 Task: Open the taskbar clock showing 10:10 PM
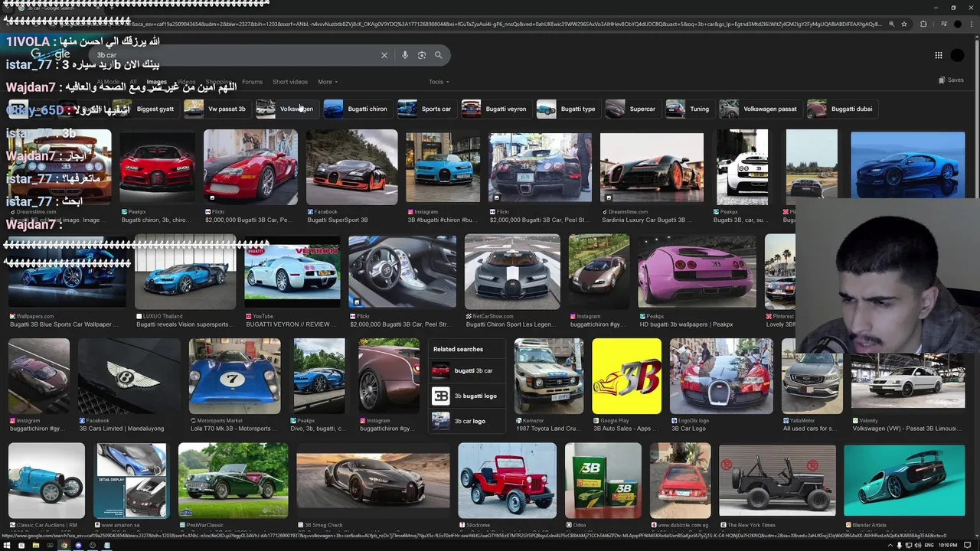pos(947,545)
